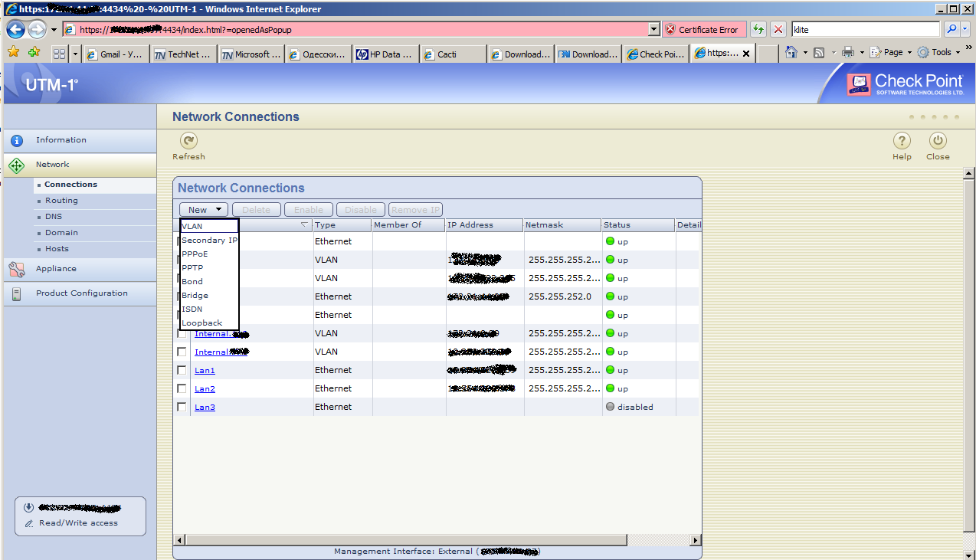Choose PPPoE from the New menu

pos(209,254)
